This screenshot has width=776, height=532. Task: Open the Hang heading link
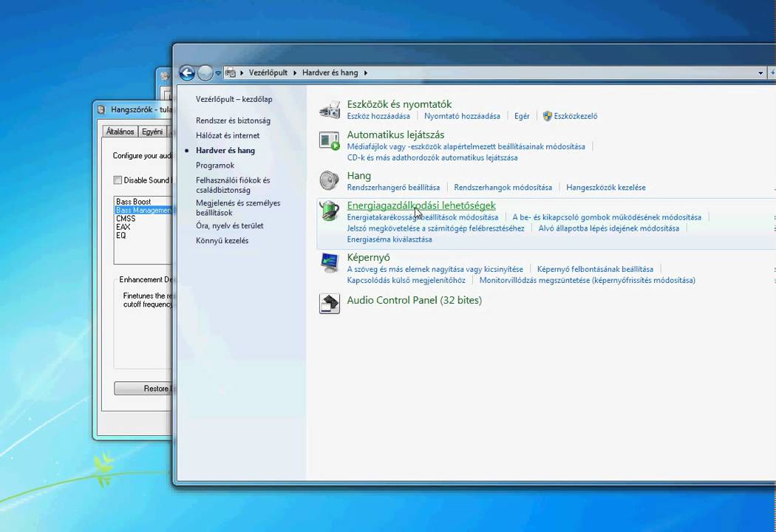coord(358,176)
